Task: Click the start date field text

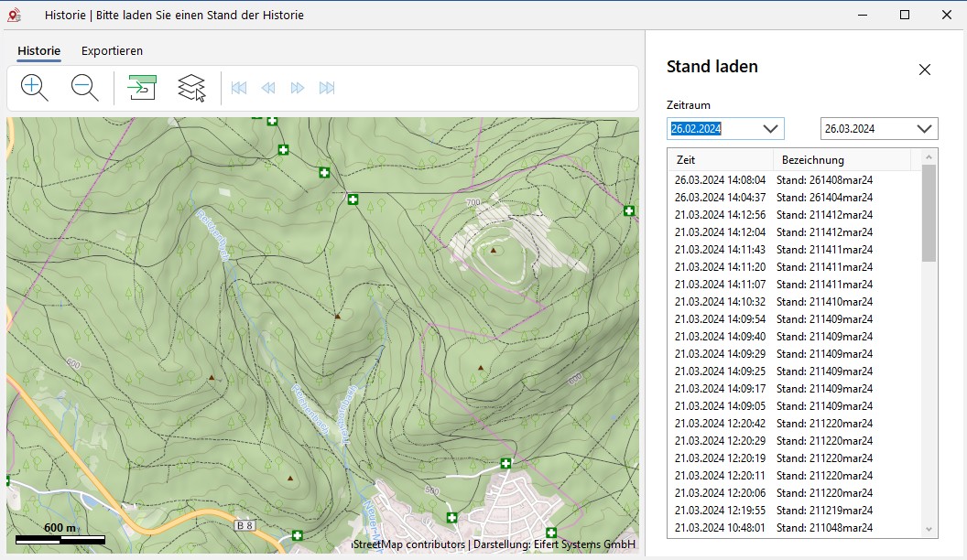Action: pyautogui.click(x=697, y=129)
